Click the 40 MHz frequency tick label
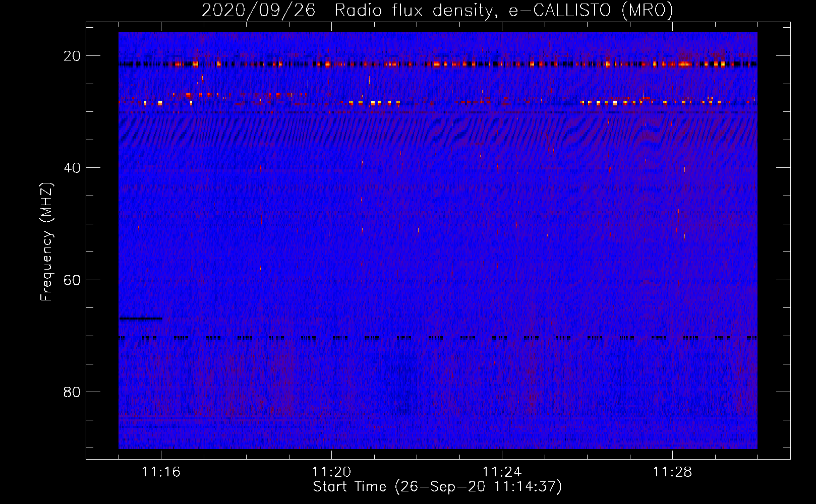Viewport: 816px width, 504px height. coord(72,168)
